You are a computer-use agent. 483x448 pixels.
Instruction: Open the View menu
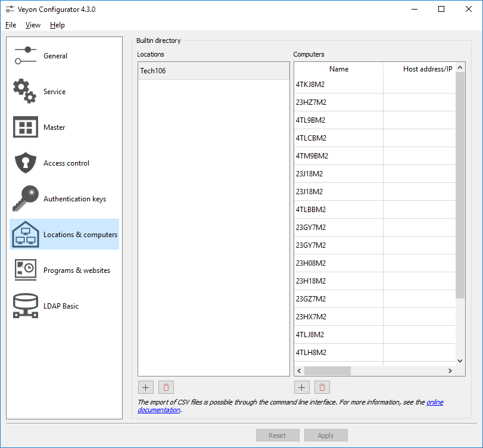[x=33, y=25]
